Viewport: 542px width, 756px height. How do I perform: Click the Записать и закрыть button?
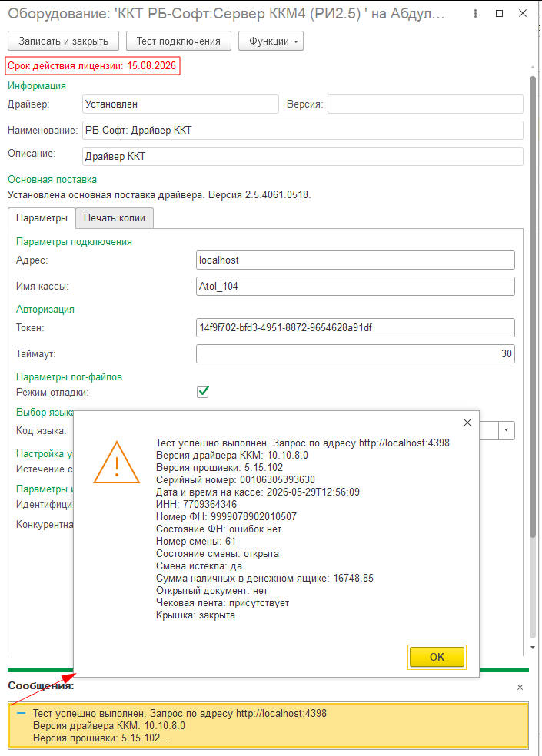pyautogui.click(x=63, y=41)
